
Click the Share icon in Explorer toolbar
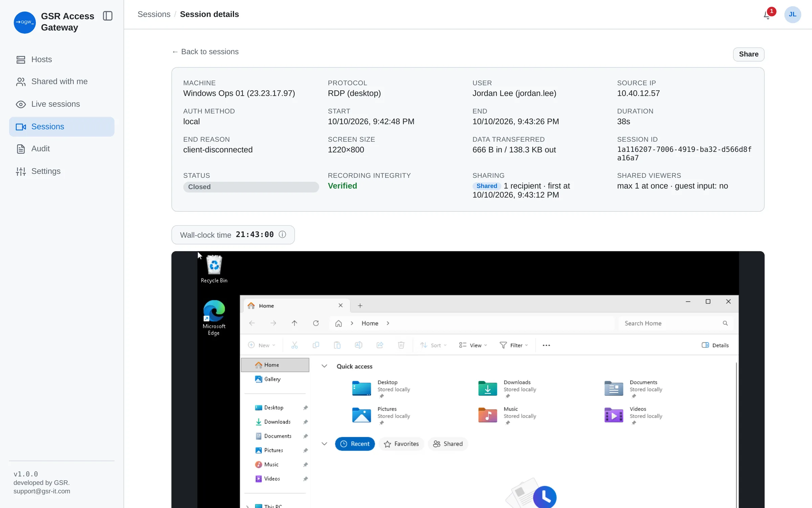[380, 345]
